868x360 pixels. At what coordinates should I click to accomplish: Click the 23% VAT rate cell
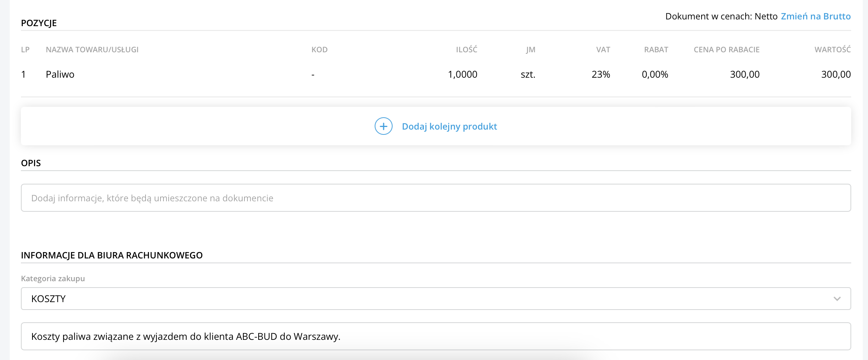tap(600, 74)
